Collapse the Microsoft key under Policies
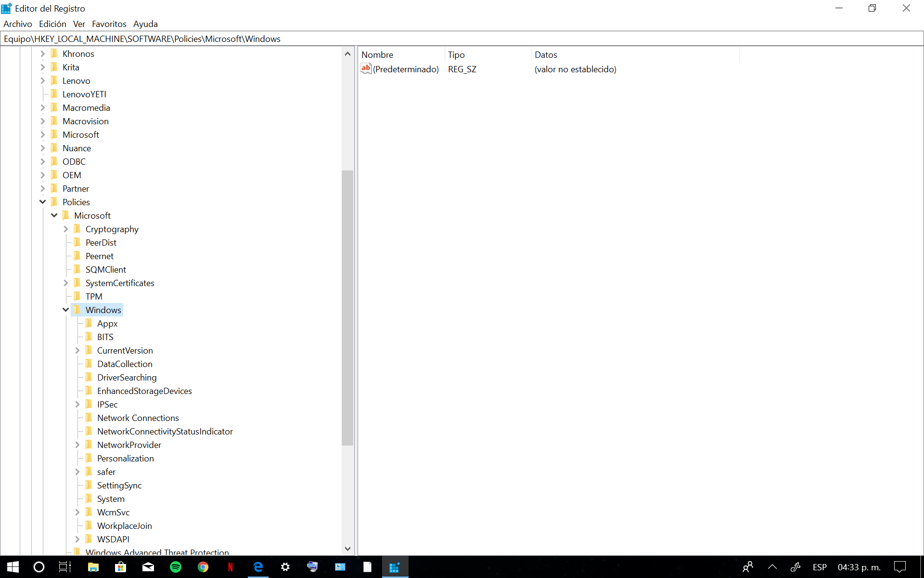924x578 pixels. (54, 215)
